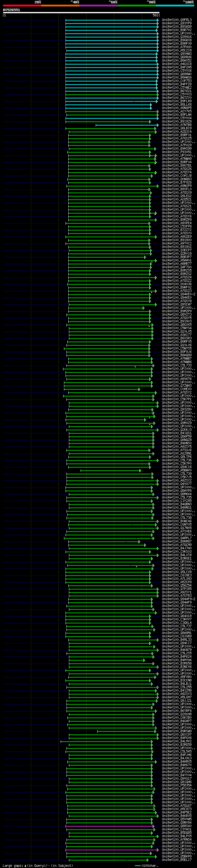Select hit UniRef100_B9HF09
Viewport: 197px width, 868px height.
(x=177, y=43)
